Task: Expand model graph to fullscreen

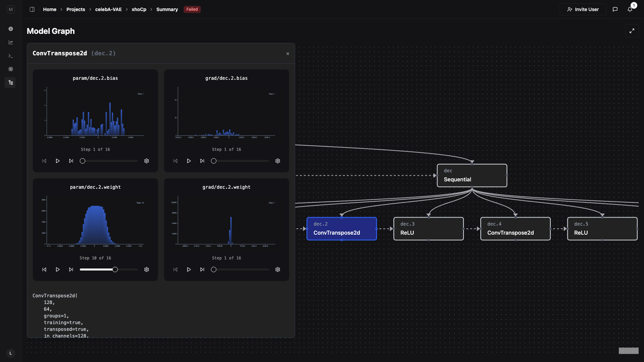Action: coord(632,31)
